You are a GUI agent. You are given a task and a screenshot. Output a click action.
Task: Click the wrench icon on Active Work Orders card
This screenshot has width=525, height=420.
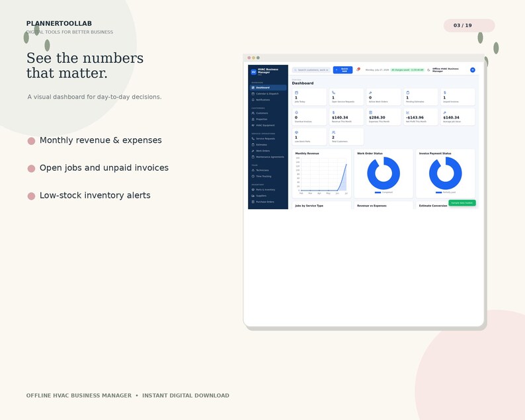point(370,93)
